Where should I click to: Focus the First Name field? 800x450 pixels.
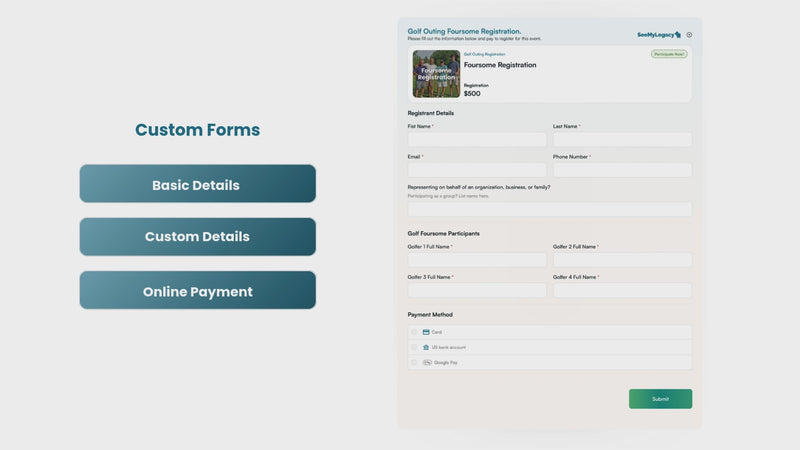pyautogui.click(x=477, y=139)
